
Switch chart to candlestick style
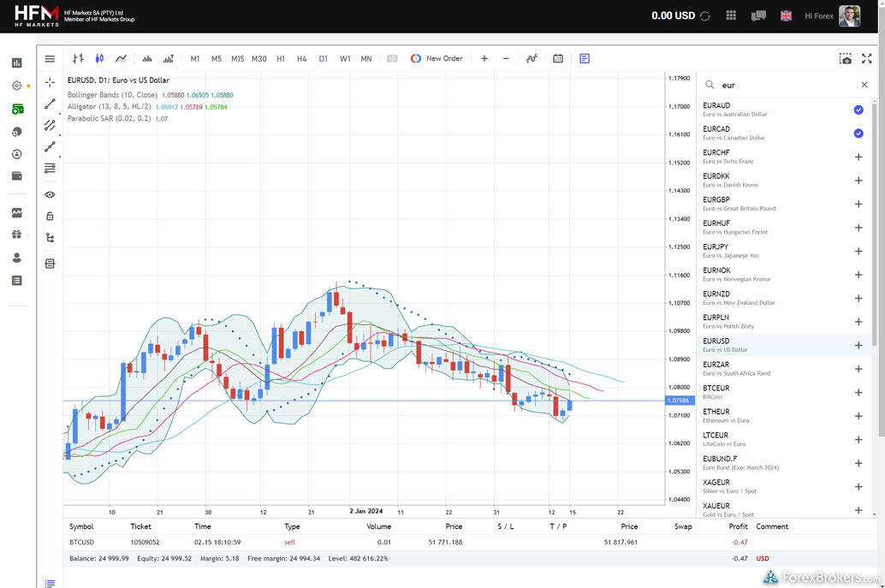(x=99, y=58)
